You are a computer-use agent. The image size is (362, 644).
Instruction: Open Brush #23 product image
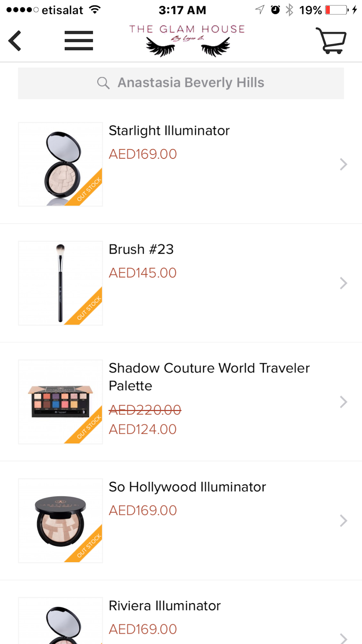[x=60, y=283]
